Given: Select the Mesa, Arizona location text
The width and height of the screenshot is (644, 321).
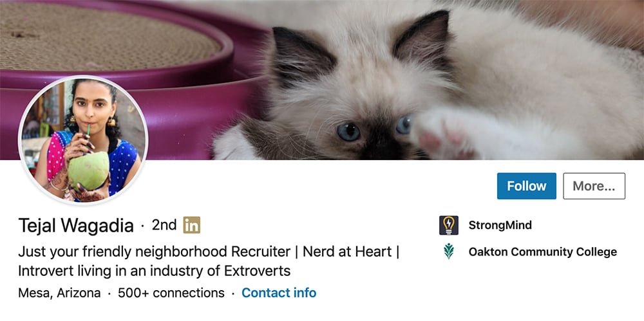Looking at the screenshot, I should click(x=59, y=293).
